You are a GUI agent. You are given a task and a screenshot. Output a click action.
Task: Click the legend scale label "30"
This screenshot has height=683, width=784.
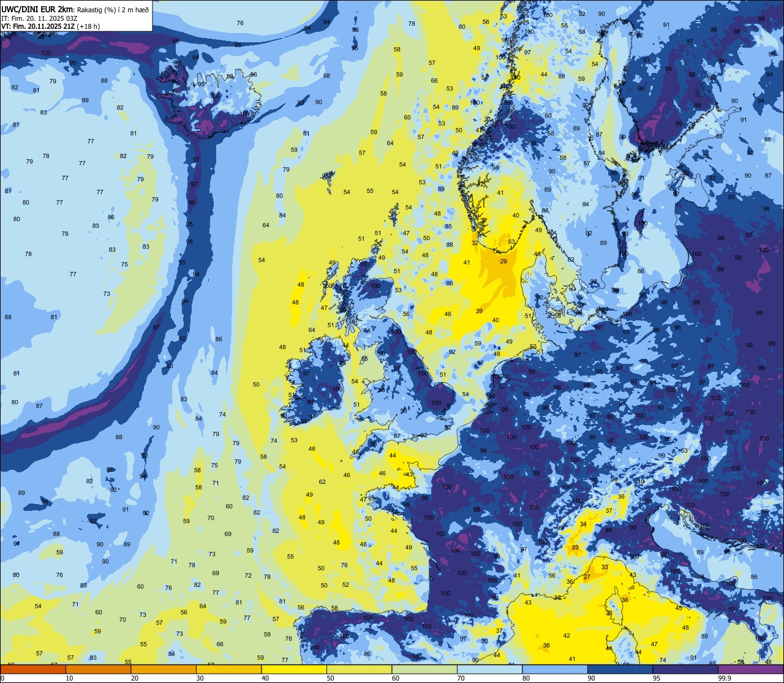[x=200, y=678]
